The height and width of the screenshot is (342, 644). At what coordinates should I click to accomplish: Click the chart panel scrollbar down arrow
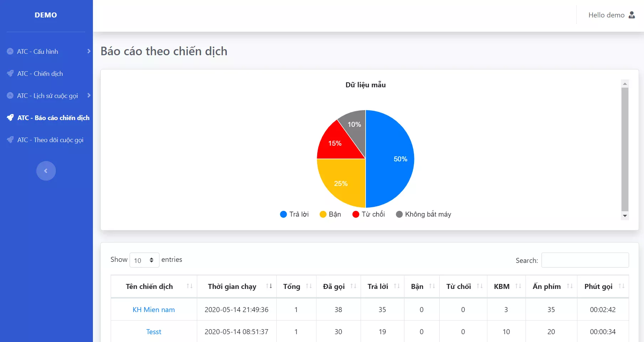(625, 216)
